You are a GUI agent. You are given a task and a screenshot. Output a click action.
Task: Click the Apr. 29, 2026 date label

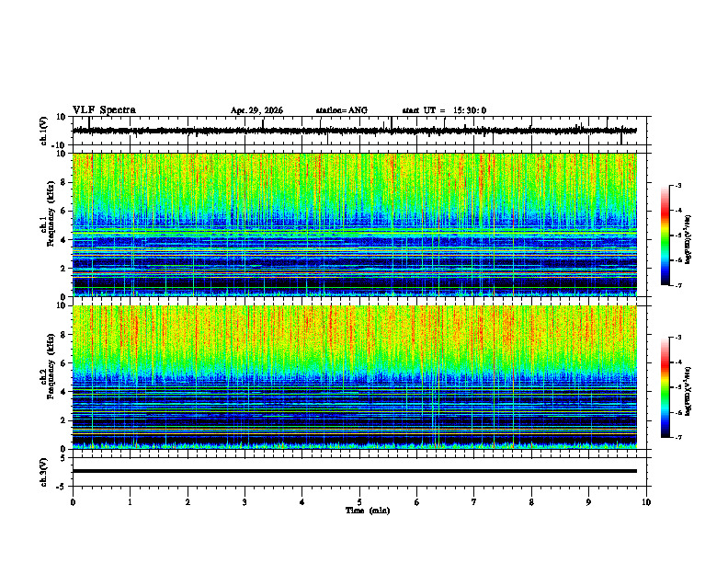256,110
